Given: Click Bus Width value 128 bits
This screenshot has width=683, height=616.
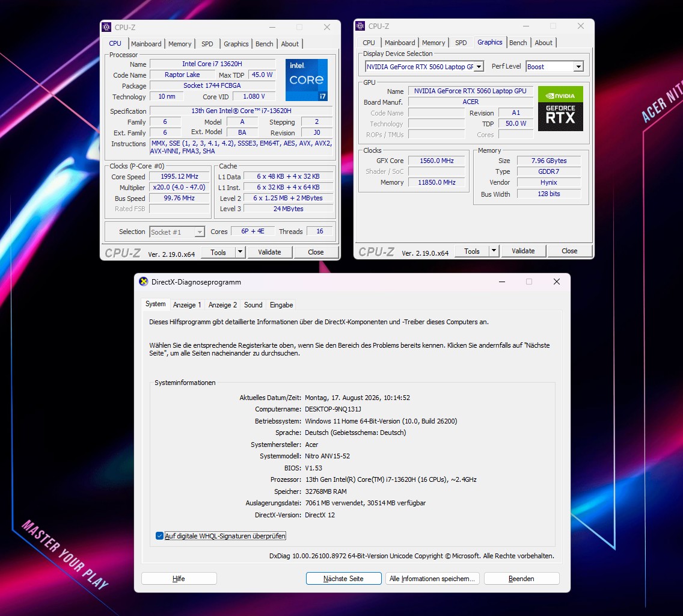Looking at the screenshot, I should [x=549, y=194].
